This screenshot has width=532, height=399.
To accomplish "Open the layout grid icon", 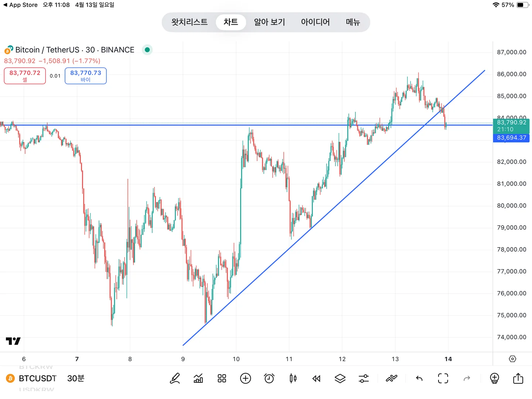I will click(222, 378).
